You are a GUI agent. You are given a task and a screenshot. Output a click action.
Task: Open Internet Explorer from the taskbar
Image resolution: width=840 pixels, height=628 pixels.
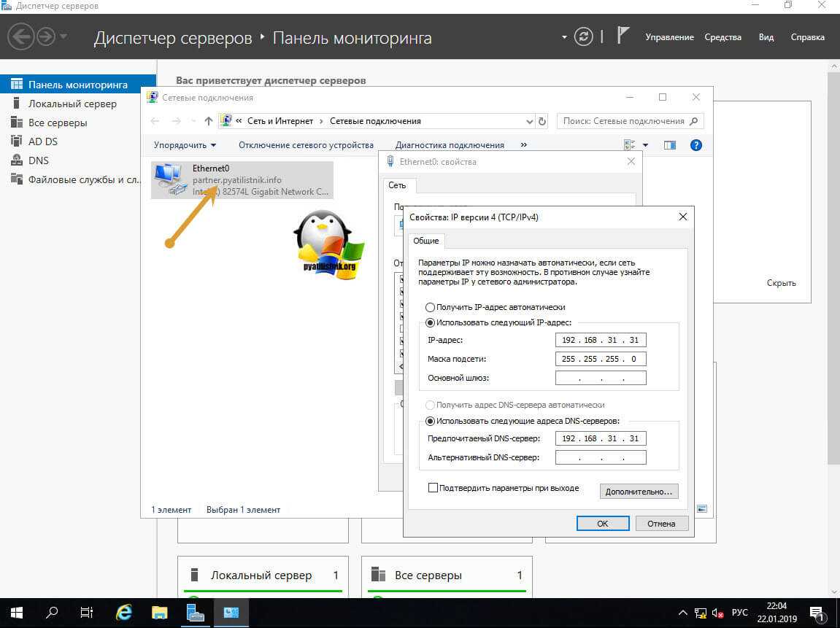(124, 613)
